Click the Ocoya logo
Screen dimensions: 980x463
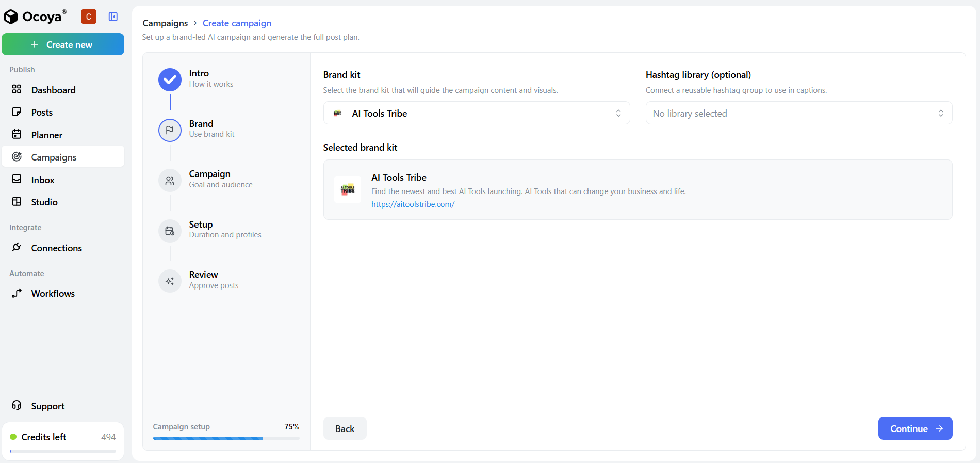click(x=35, y=17)
